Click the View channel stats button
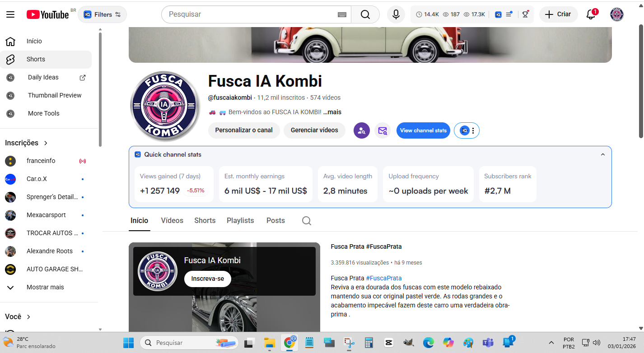This screenshot has height=353, width=644. 423,130
